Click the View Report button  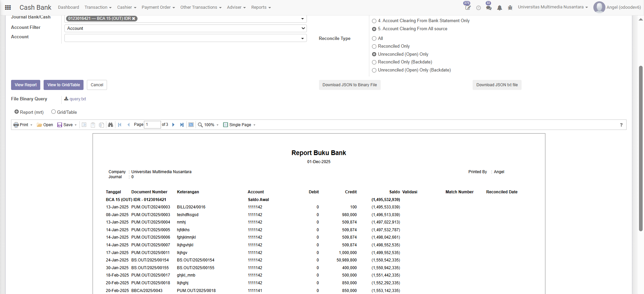[x=25, y=85]
